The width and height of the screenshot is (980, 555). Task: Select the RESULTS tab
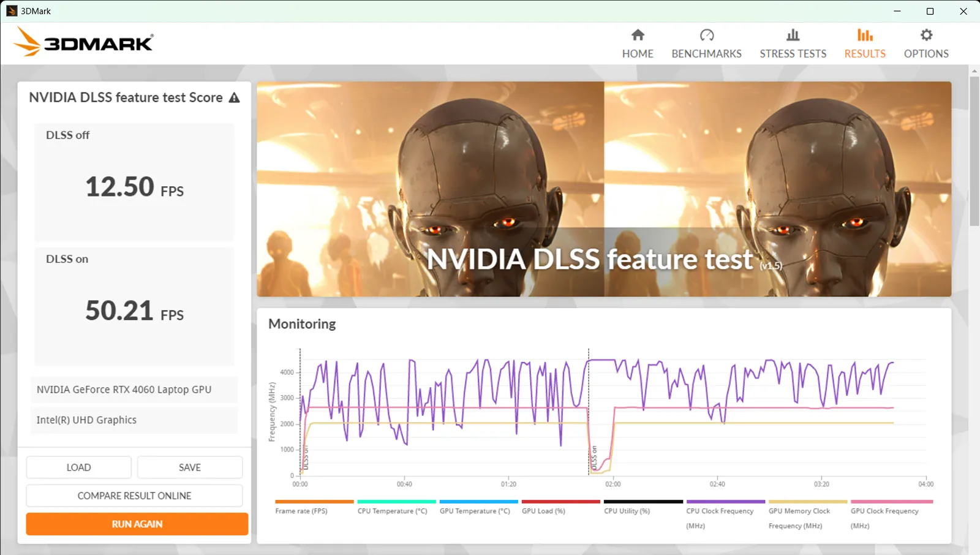pos(865,44)
